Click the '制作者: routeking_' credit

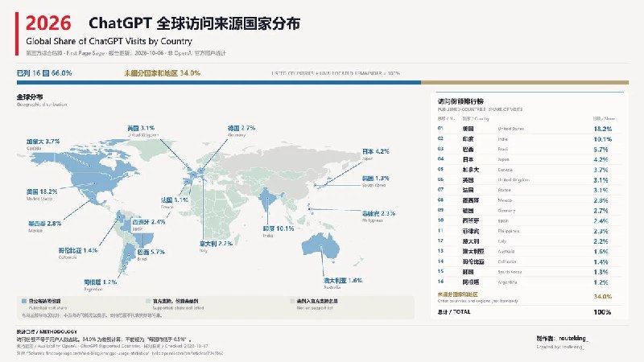click(562, 339)
